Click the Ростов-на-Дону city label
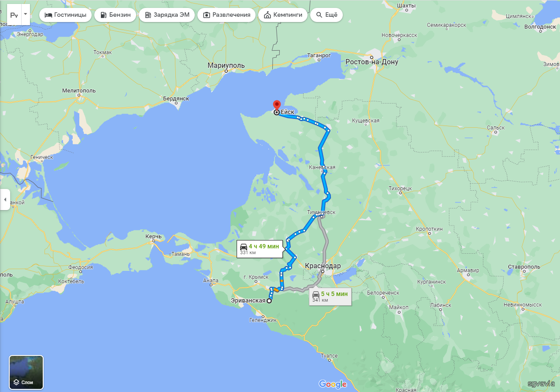This screenshot has width=560, height=392. pyautogui.click(x=372, y=62)
